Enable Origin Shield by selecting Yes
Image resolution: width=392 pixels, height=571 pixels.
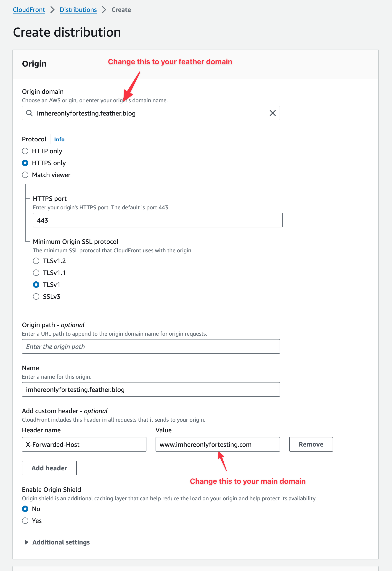(25, 521)
